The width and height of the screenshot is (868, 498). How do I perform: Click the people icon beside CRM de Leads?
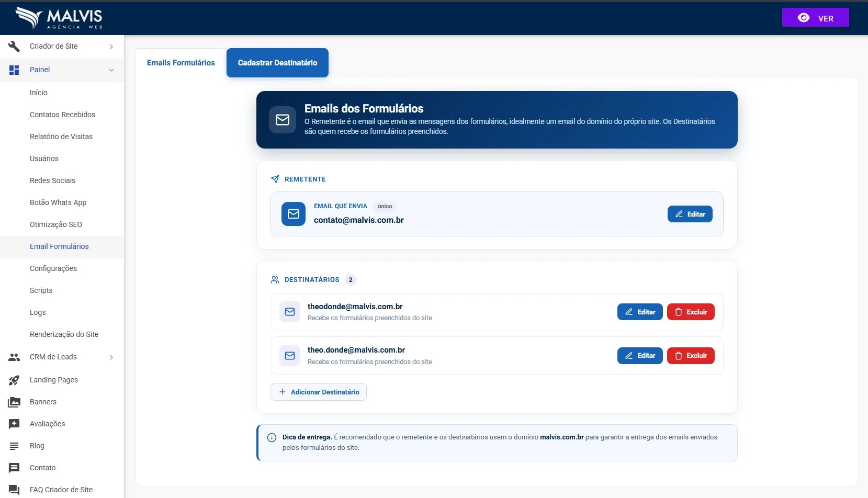click(14, 357)
